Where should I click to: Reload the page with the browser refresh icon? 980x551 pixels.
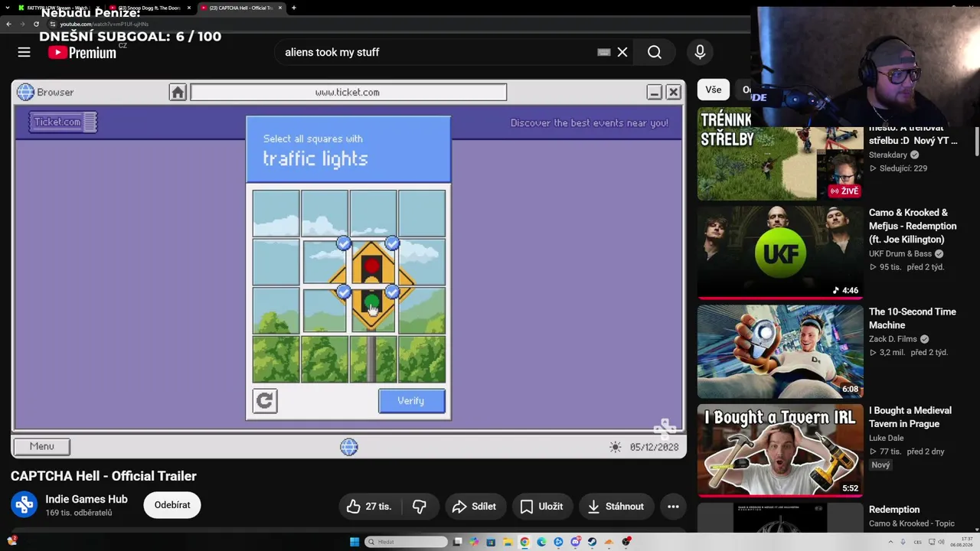pyautogui.click(x=36, y=24)
